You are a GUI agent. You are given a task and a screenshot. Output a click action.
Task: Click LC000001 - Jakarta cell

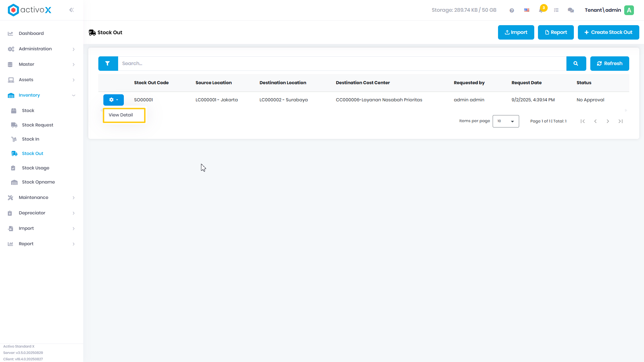pos(216,100)
